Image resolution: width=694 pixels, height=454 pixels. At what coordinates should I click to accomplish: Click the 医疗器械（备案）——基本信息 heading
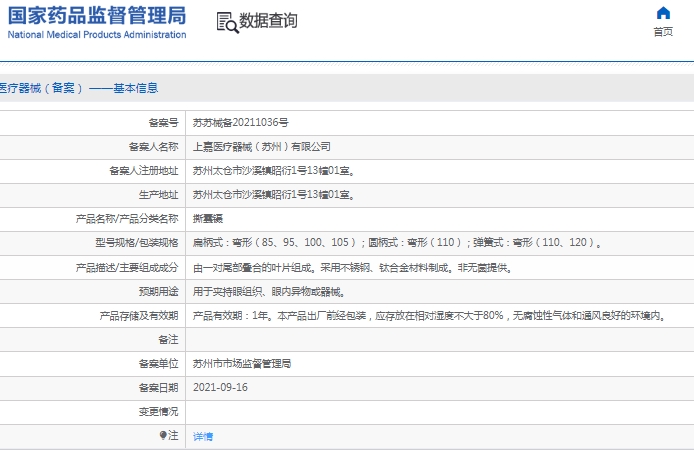coord(79,88)
